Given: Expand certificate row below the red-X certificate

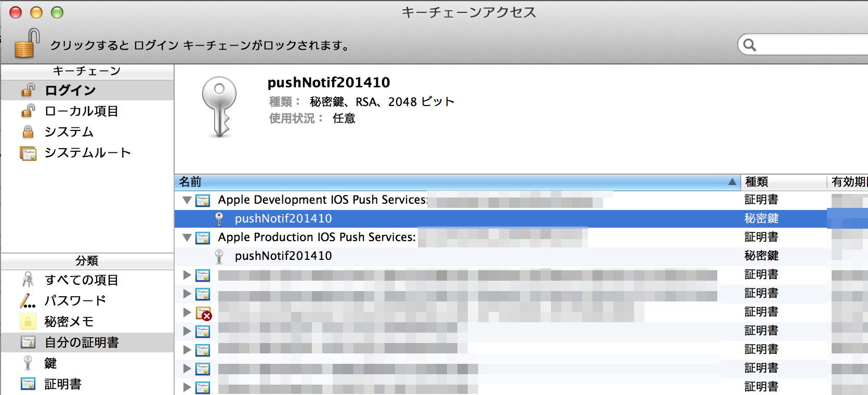Looking at the screenshot, I should [187, 331].
